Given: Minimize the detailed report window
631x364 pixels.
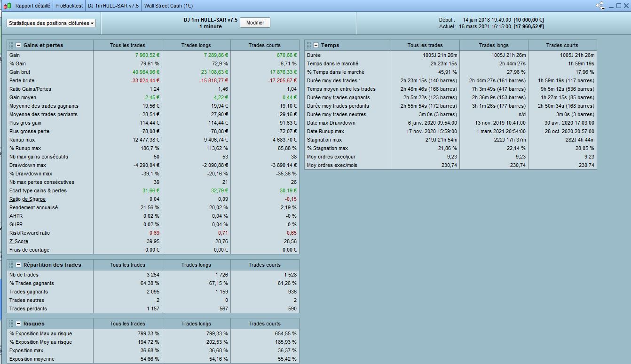Looking at the screenshot, I should tap(611, 6).
